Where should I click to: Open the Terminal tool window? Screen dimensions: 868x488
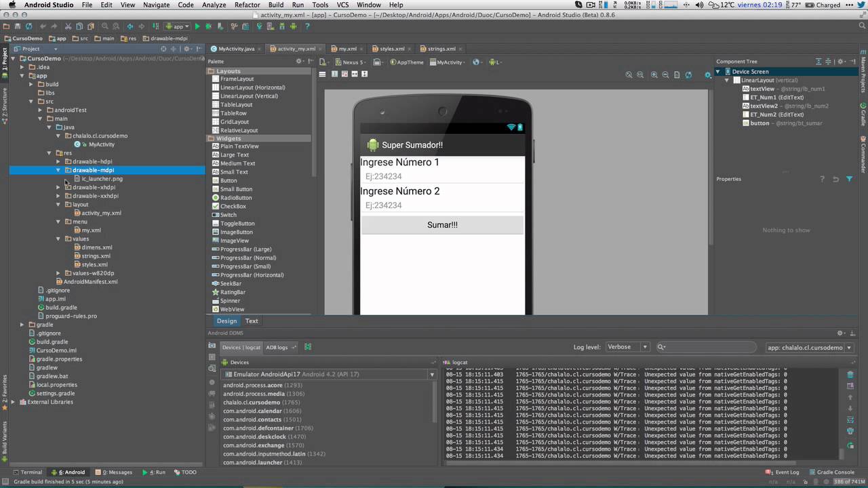click(27, 472)
